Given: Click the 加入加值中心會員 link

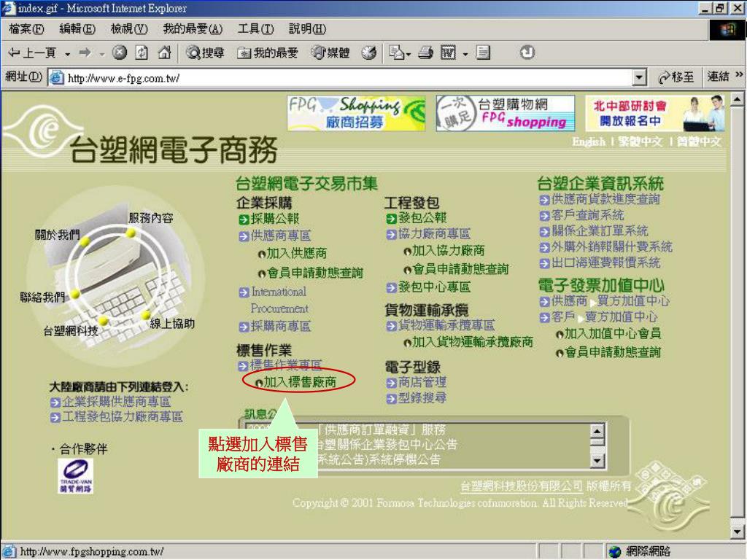Looking at the screenshot, I should (x=613, y=334).
